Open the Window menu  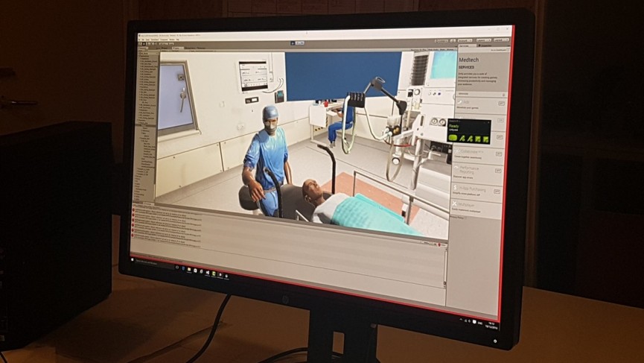(x=172, y=40)
